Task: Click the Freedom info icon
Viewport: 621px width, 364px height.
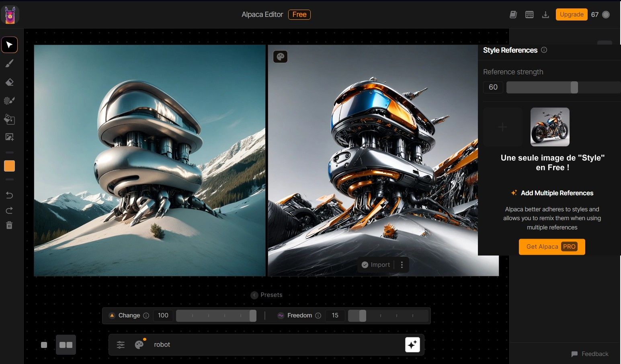Action: (318, 315)
